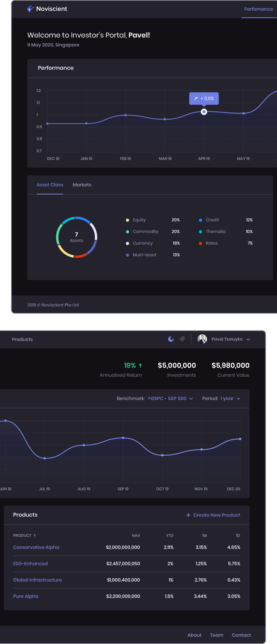Click the 19% Annualised Return value
Viewport: 277px width, 644px height.
133,365
